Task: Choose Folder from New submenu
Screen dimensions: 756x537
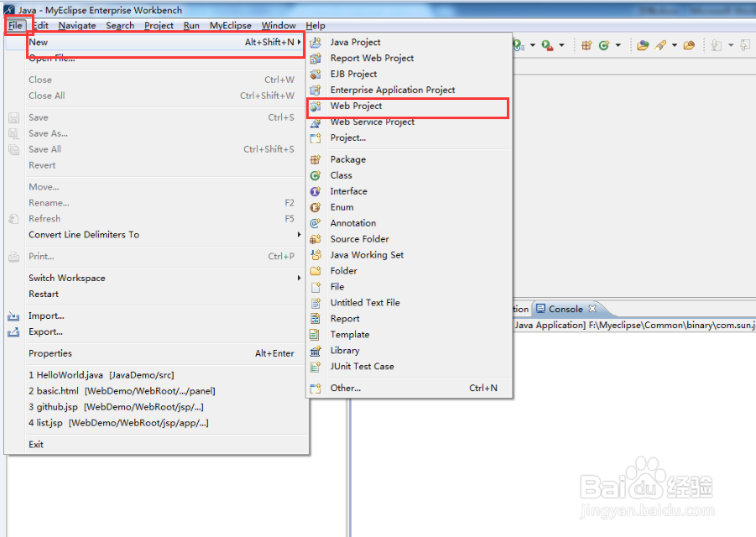Action: tap(409, 271)
